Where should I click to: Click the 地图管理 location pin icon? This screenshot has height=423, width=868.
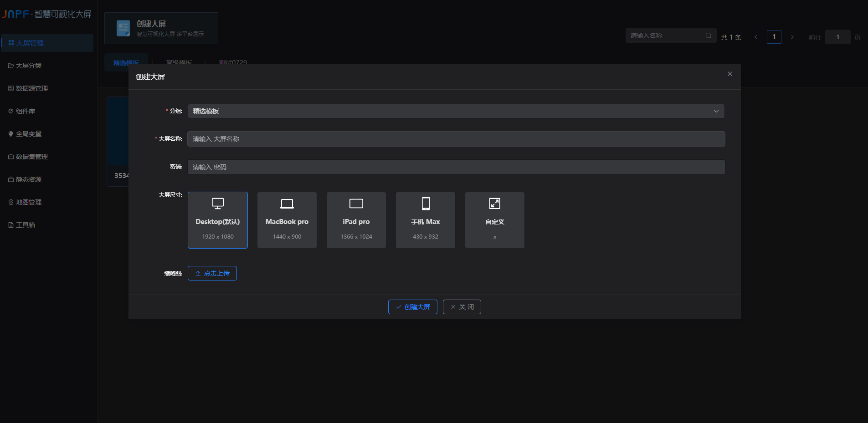(11, 202)
